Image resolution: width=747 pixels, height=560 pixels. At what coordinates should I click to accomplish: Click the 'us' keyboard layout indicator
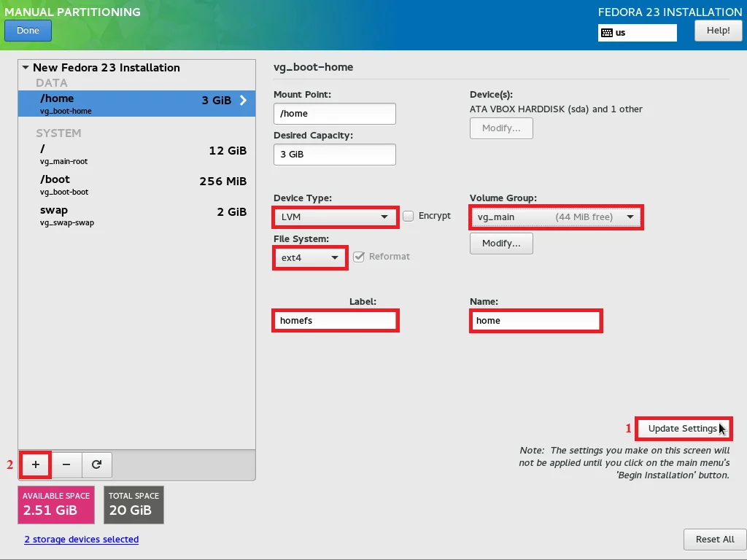click(638, 33)
